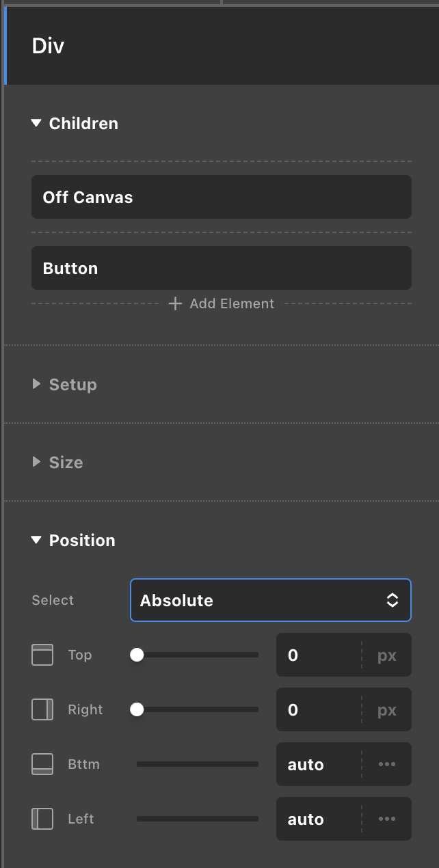Viewport: 439px width, 868px height.
Task: Open the Bttm unit options ellipsis
Action: tap(387, 764)
